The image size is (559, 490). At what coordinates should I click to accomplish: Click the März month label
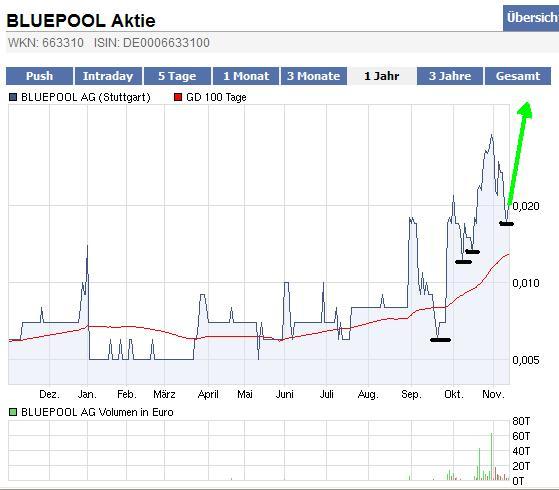[164, 394]
